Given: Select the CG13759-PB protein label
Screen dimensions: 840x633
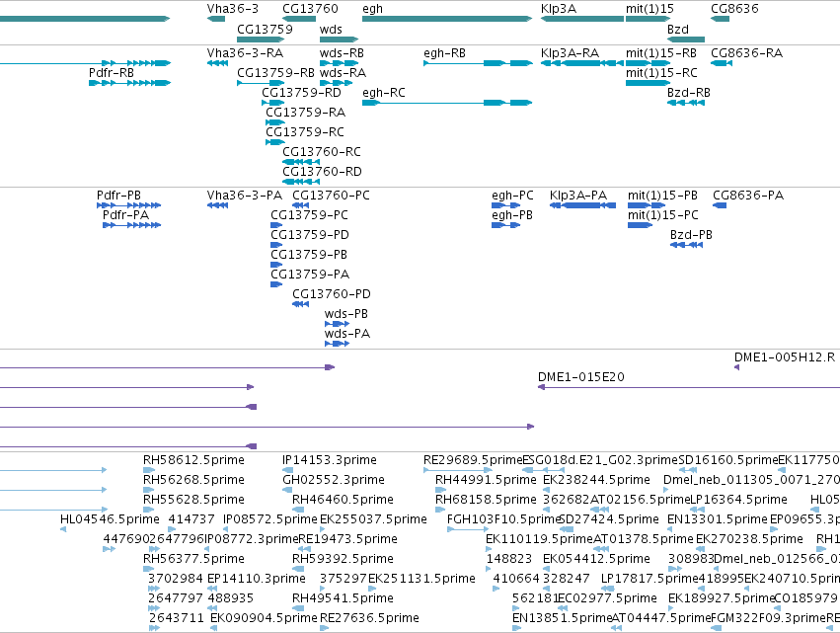Looking at the screenshot, I should [x=309, y=255].
